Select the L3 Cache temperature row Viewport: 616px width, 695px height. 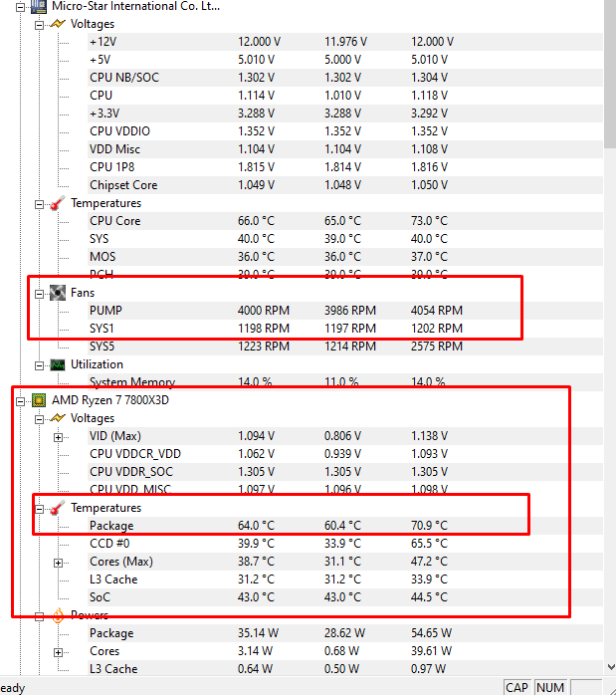(x=345, y=579)
